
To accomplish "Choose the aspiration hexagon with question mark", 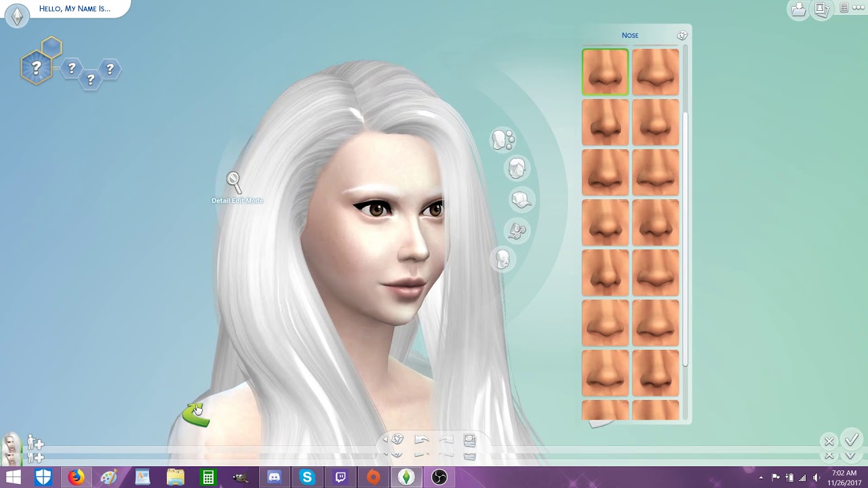I will point(36,67).
